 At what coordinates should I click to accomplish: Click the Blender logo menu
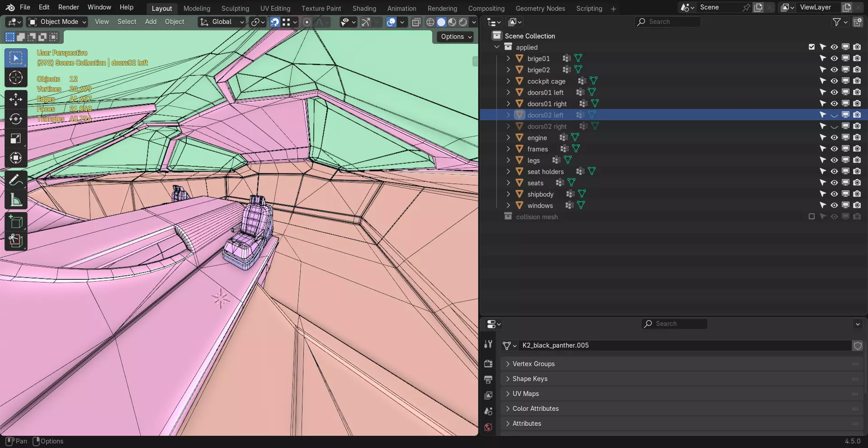[10, 7]
